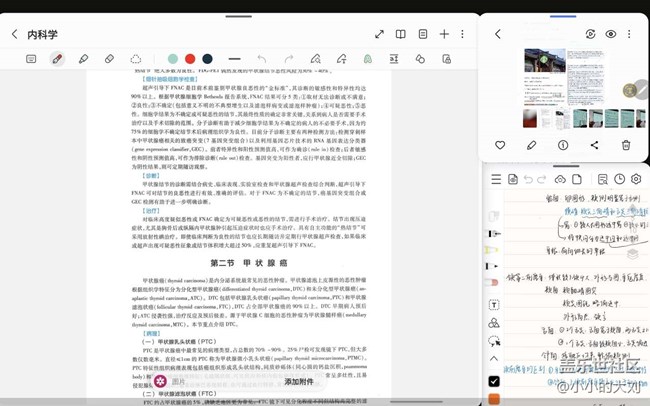Toggle the eye view icon in gallery
This screenshot has width=650, height=406.
610,34
